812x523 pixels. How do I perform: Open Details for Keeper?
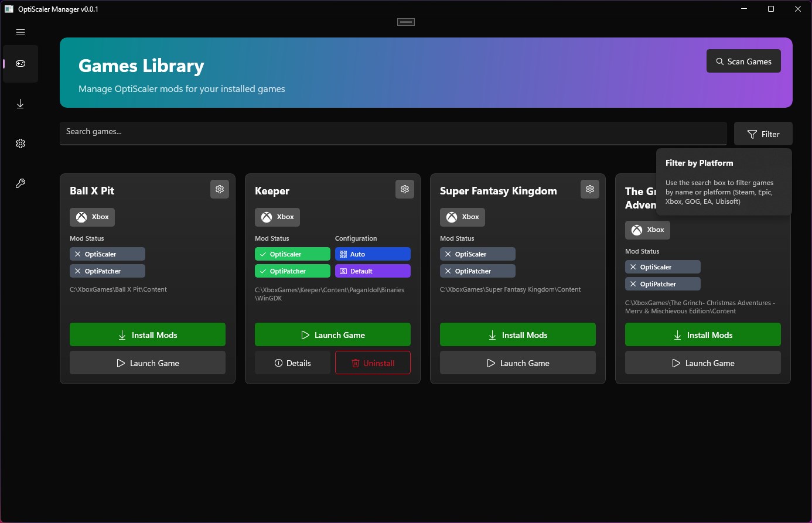pos(292,363)
